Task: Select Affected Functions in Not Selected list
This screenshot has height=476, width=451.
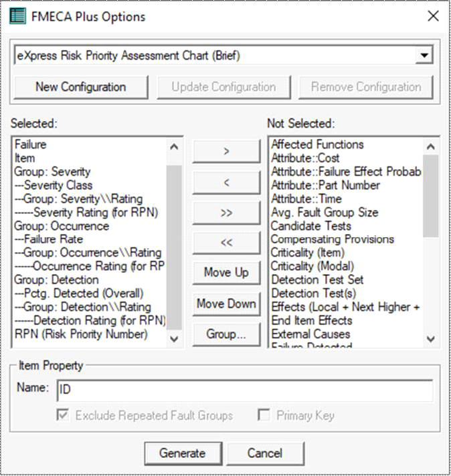Action: coord(317,144)
